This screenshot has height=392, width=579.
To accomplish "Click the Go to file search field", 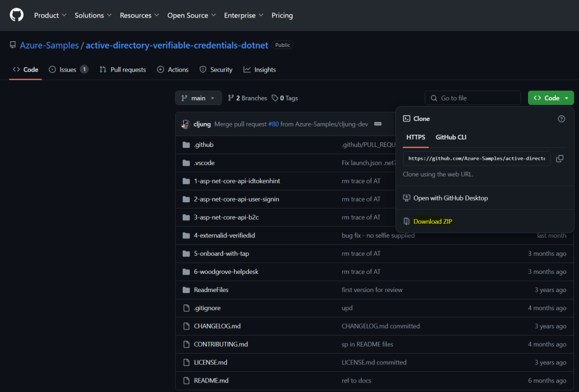I will click(x=473, y=98).
